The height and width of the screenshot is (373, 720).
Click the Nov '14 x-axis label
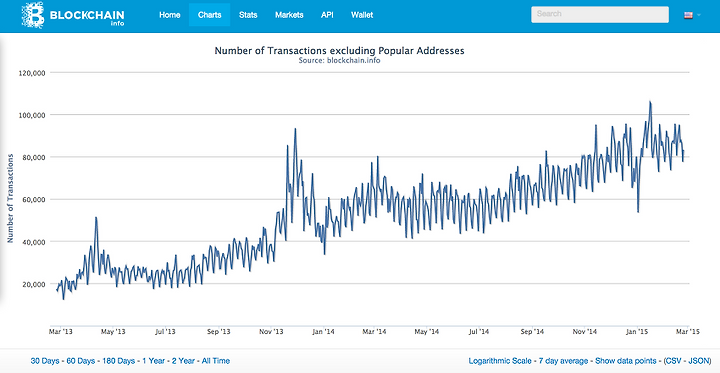point(585,332)
